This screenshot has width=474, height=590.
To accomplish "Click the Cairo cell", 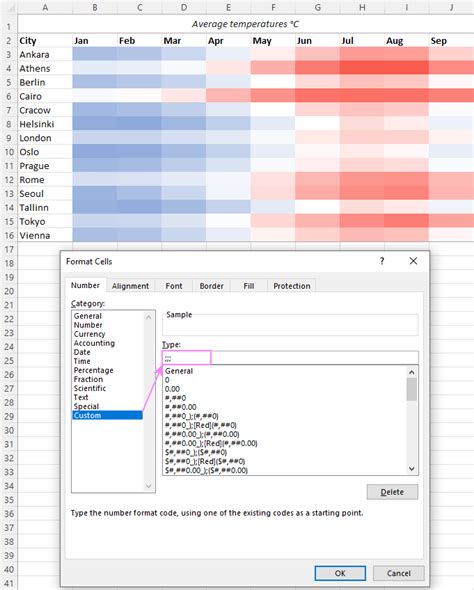I will (x=45, y=96).
